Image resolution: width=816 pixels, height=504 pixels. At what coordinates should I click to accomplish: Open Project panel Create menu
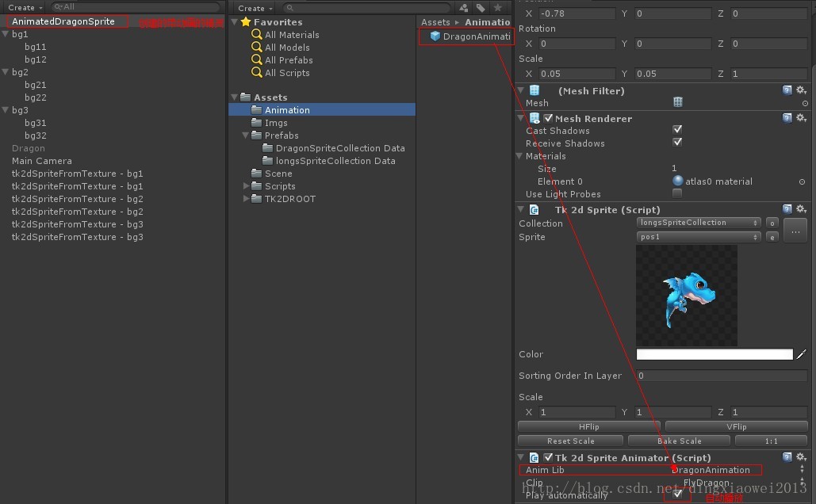255,9
